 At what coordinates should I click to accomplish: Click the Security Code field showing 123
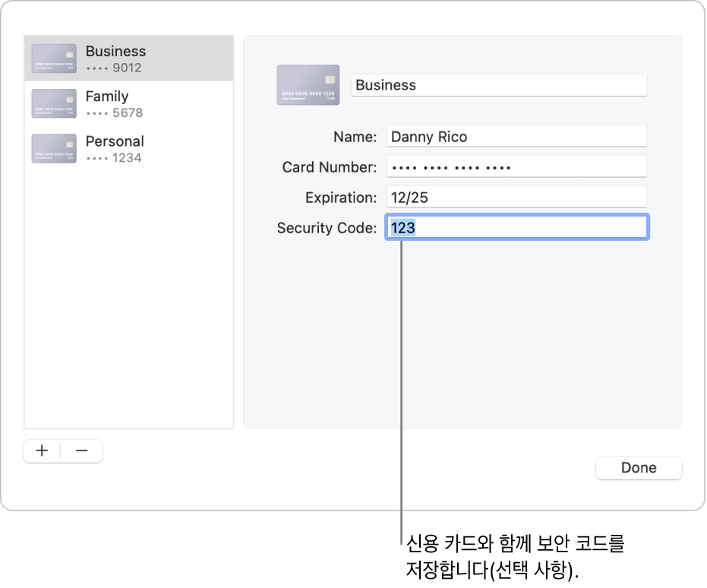(x=516, y=227)
